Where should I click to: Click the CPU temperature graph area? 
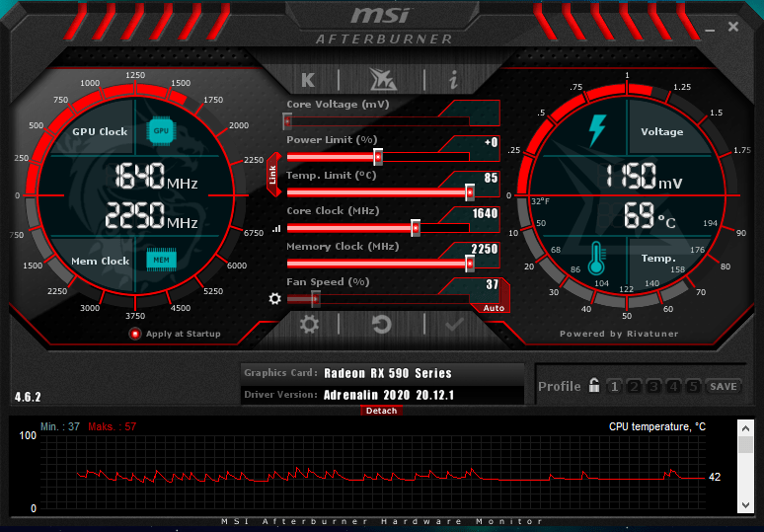(x=373, y=472)
